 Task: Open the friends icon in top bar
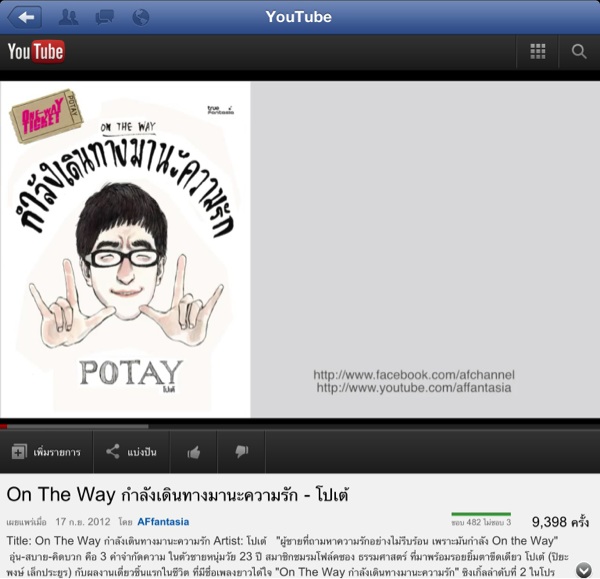[x=68, y=17]
